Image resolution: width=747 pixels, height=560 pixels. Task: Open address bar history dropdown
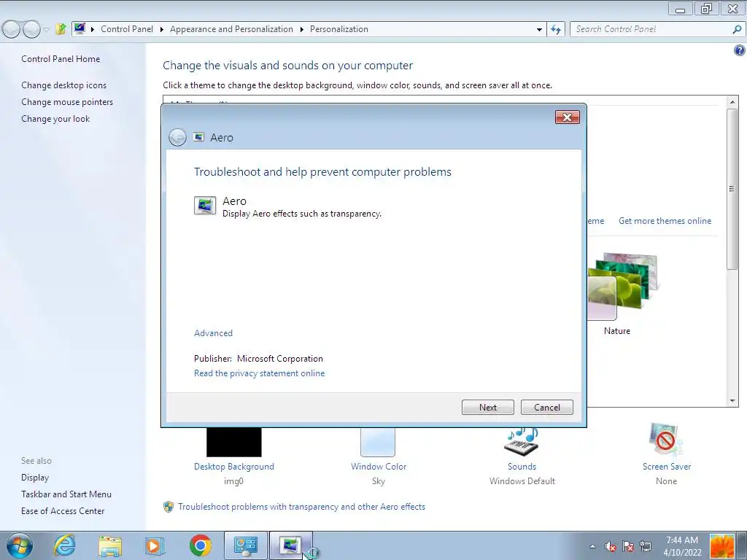[539, 29]
